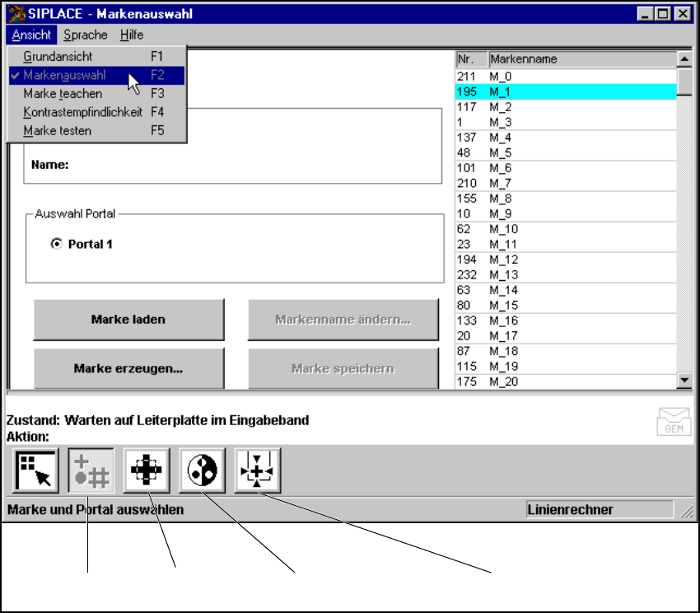Click the Markenname ändern... button
Image resolution: width=700 pixels, height=613 pixels.
pos(343,320)
